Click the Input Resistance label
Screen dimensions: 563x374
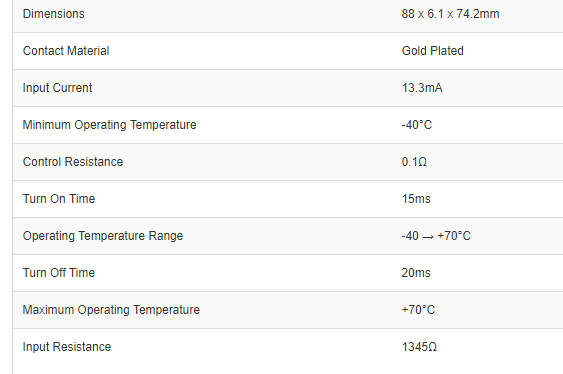67,347
